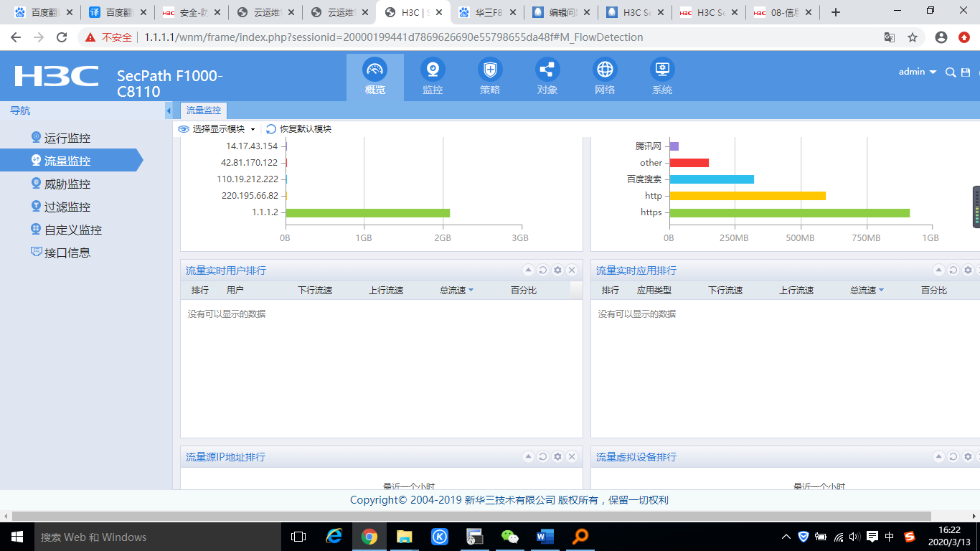Screen dimensions: 980x551
Task: Click the 搜索 Web 和 Windows search box
Action: click(x=158, y=537)
